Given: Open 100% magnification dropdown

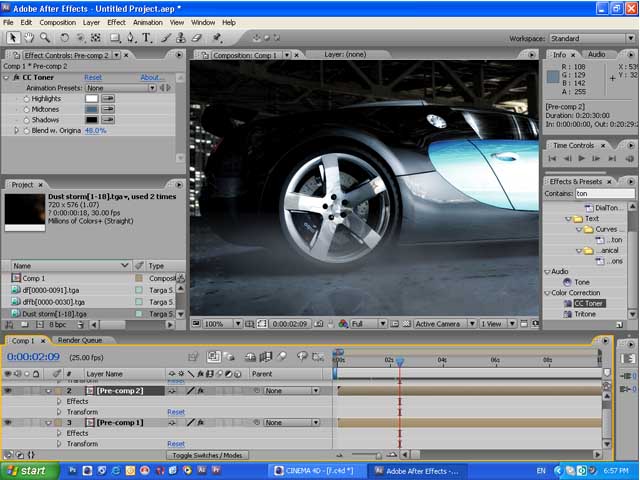Looking at the screenshot, I should 222,324.
